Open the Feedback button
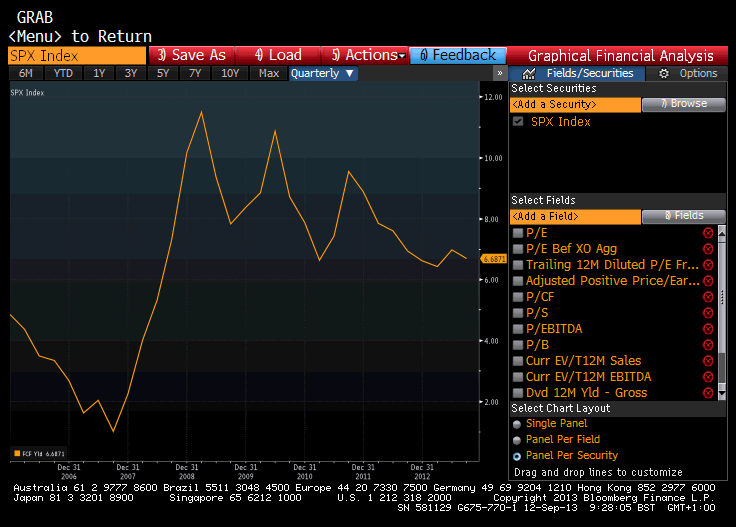736x527 pixels. 458,55
